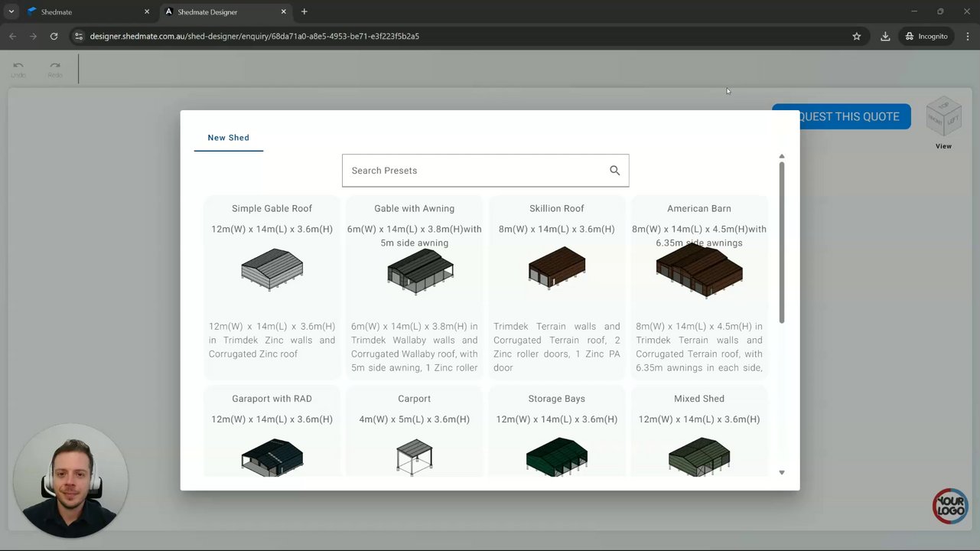Click the Mixed Shed title
Viewport: 980px width, 551px height.
click(x=699, y=399)
